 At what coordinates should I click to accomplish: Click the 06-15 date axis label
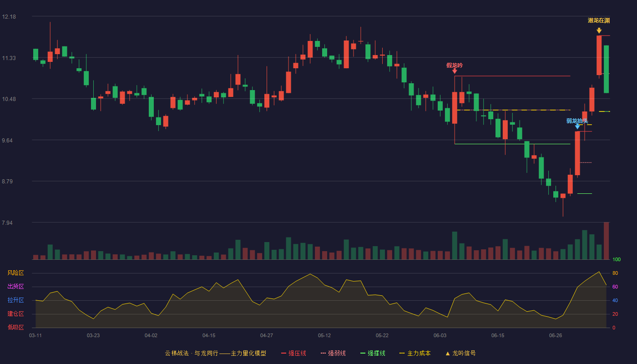498,335
